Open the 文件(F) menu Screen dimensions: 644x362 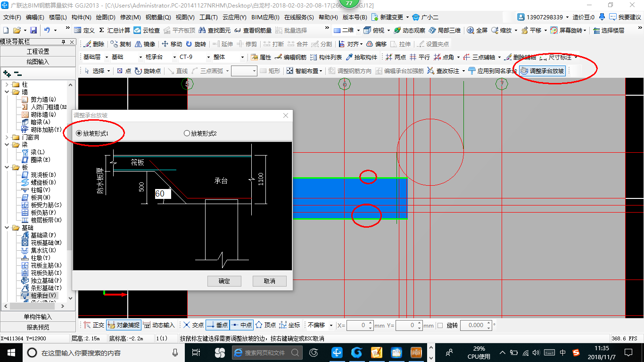[x=12, y=17]
